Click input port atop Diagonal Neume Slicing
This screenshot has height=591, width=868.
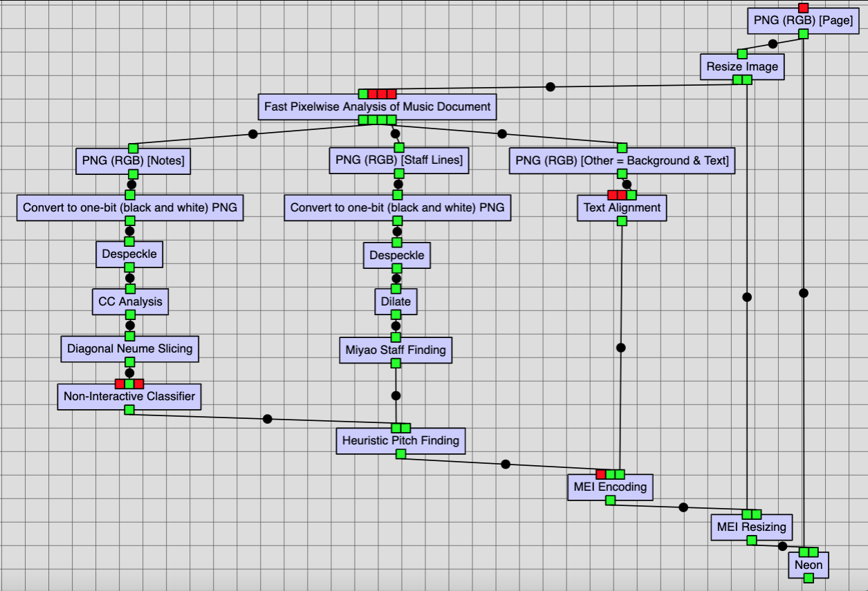[129, 336]
